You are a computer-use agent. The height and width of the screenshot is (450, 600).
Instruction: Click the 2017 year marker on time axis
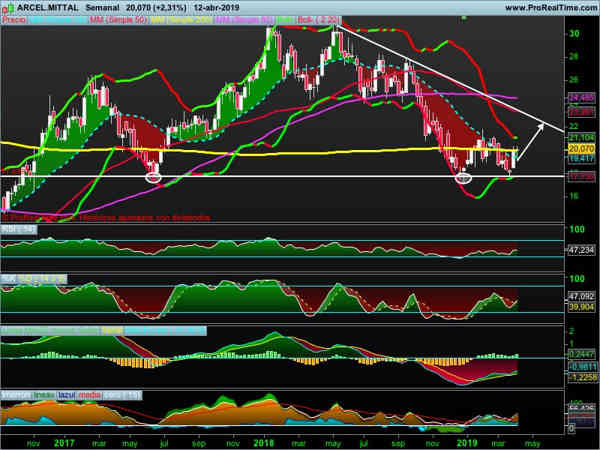tap(64, 443)
